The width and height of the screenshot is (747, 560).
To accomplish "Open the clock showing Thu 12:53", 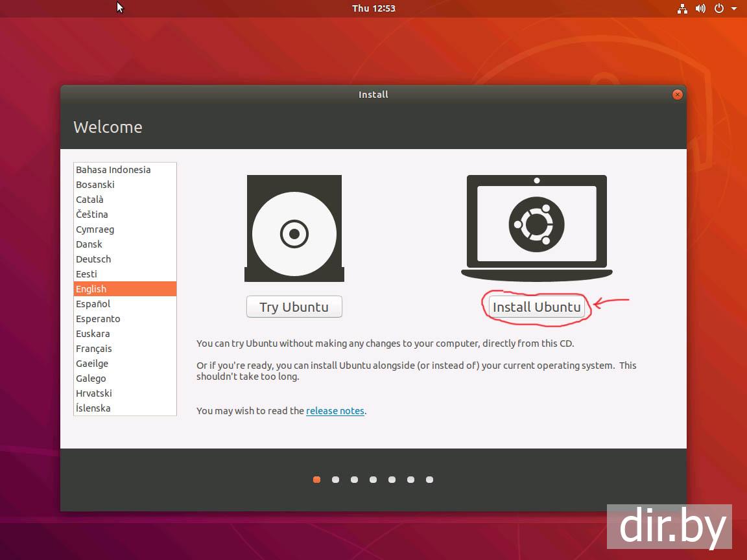I will [373, 8].
